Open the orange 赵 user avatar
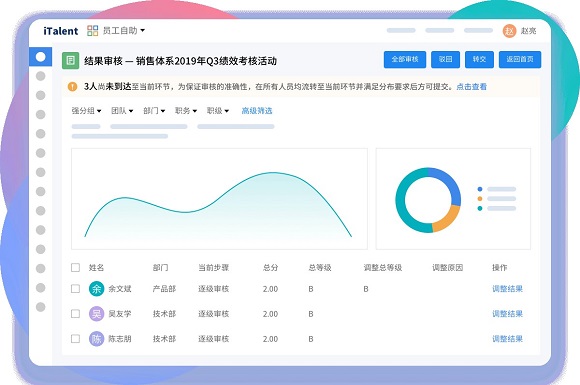Image resolution: width=580 pixels, height=385 pixels. click(x=509, y=31)
